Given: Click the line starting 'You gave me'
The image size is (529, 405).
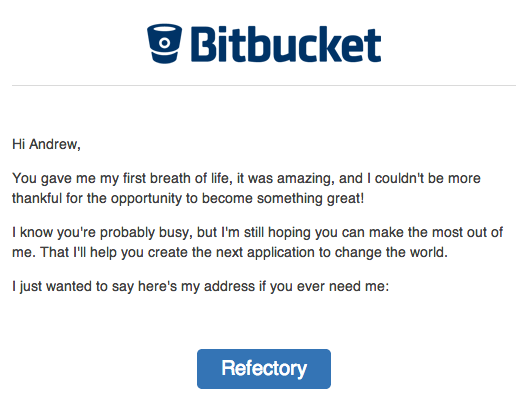Looking at the screenshot, I should tap(246, 179).
